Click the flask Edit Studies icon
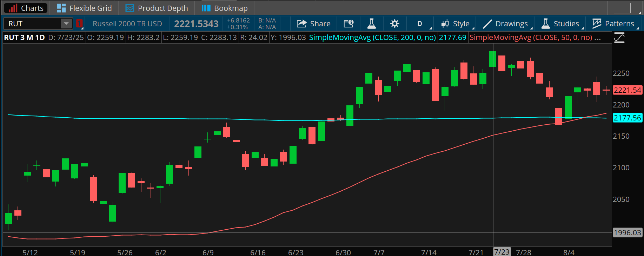Image resolution: width=644 pixels, height=256 pixels. (371, 24)
